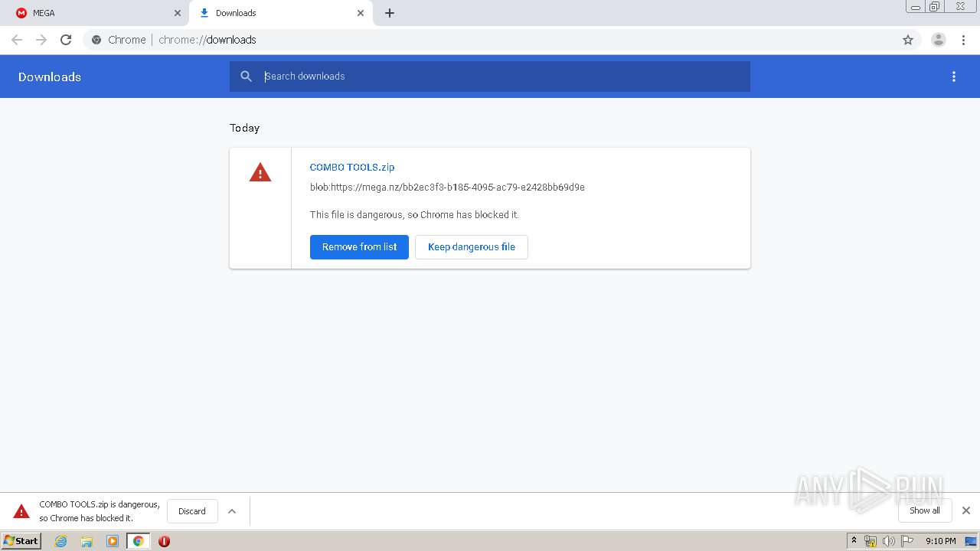
Task: Minimize the Chrome window
Action: pyautogui.click(x=916, y=6)
